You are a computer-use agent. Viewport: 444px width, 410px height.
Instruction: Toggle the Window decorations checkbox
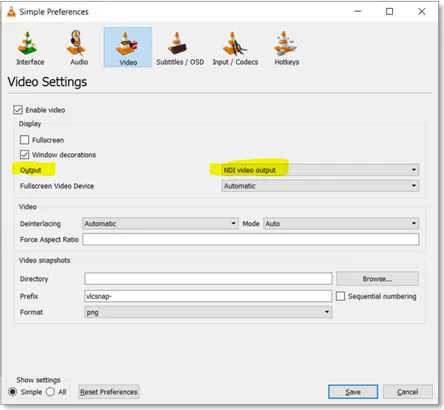(24, 155)
